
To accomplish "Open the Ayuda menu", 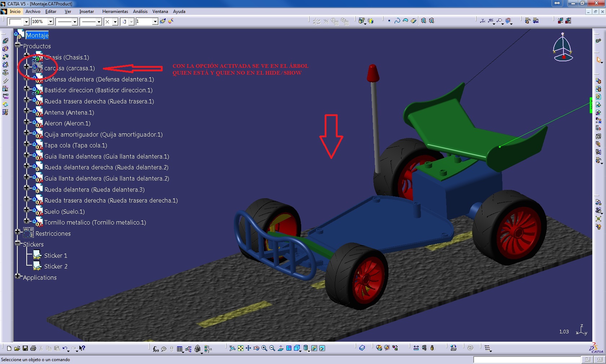I will click(x=179, y=12).
